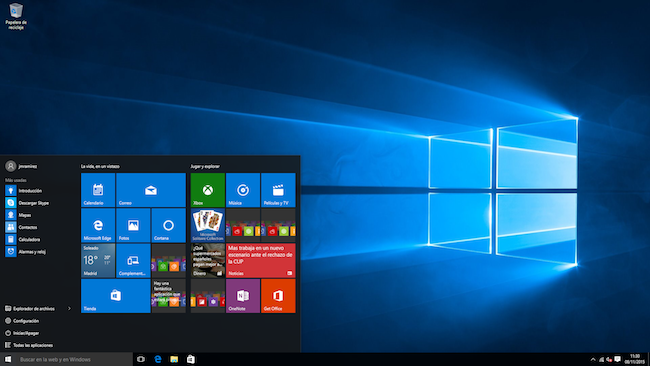The height and width of the screenshot is (366, 650).
Task: Open Descargar Skype in most used
Action: pyautogui.click(x=27, y=203)
